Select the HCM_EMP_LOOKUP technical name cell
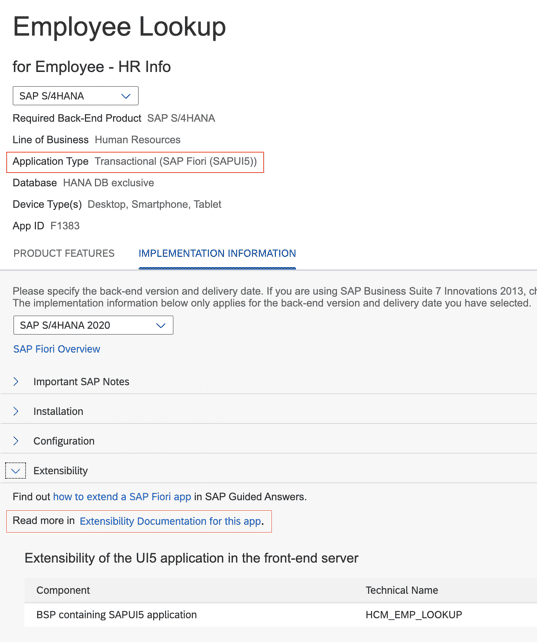 coord(414,615)
